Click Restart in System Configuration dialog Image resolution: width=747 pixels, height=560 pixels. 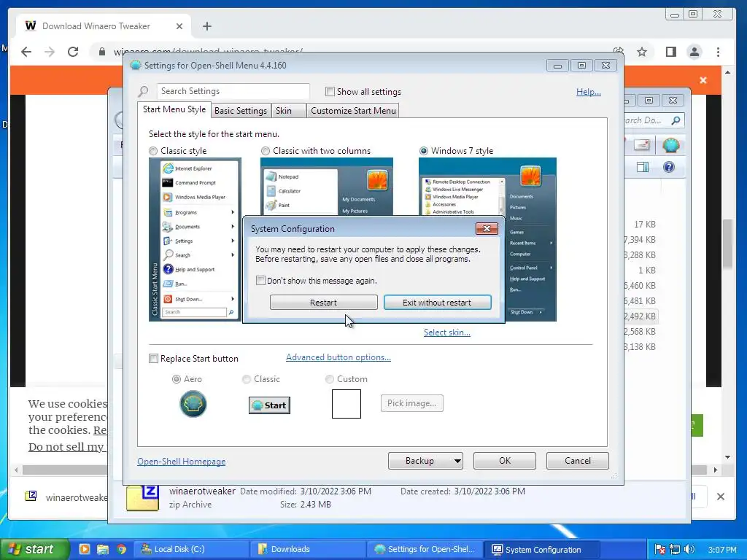pos(323,303)
